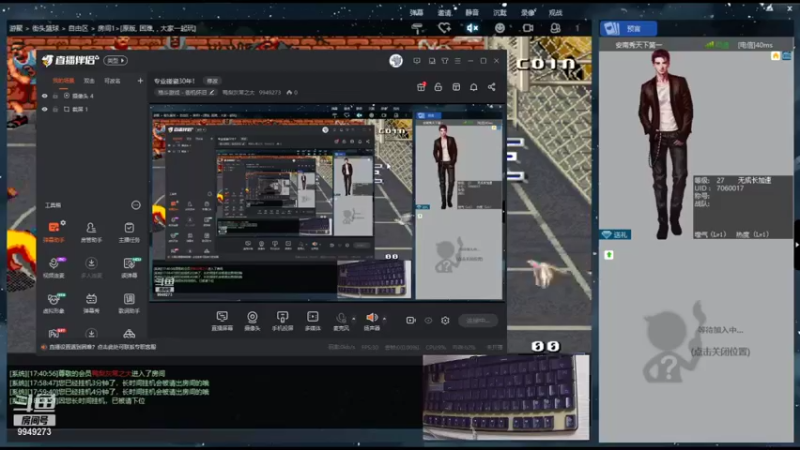Screen dimensions: 800x450
Task: Open the 弹幕助手 tool in the toolbox
Action: click(54, 231)
